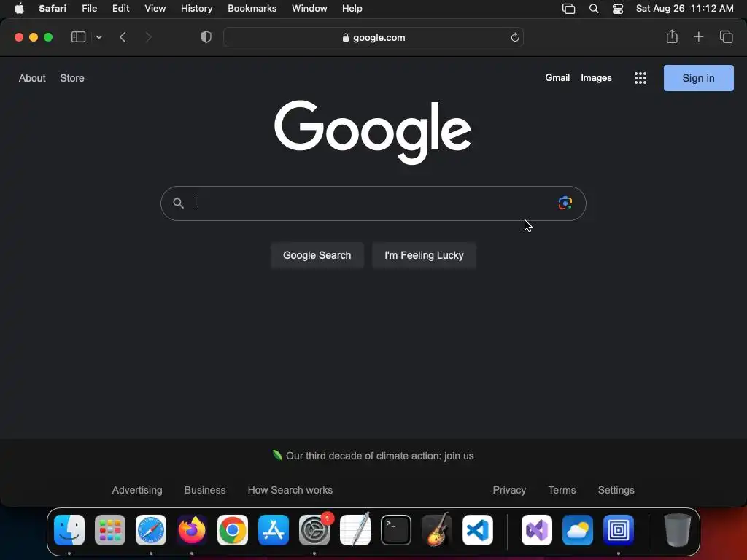Open the History menu
The image size is (747, 560).
coord(197,9)
